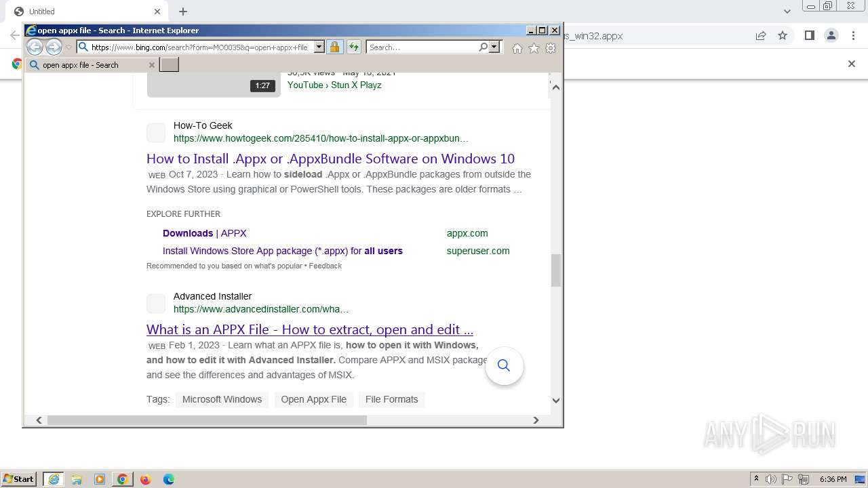Open the Windows Start menu
Screen dimensions: 868x488
pos(18,479)
